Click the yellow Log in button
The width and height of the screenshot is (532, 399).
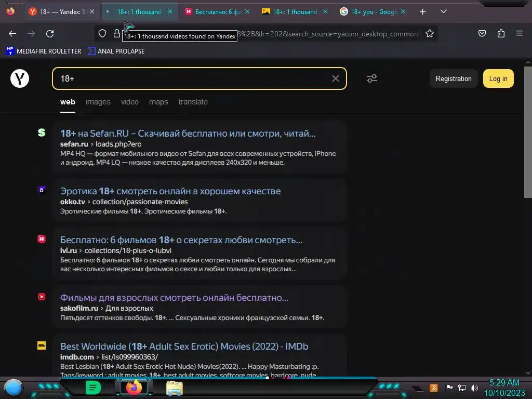coord(498,79)
